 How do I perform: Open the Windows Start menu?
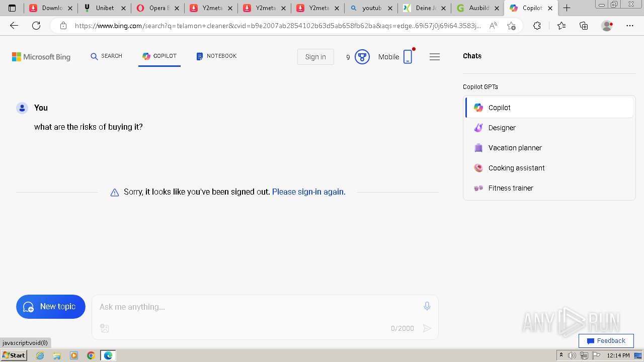coord(14,355)
